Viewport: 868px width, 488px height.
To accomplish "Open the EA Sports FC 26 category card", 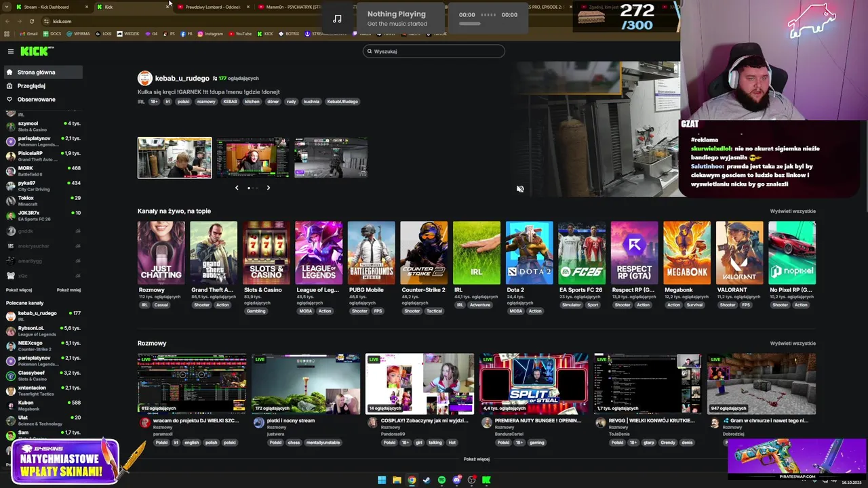I will (x=582, y=253).
